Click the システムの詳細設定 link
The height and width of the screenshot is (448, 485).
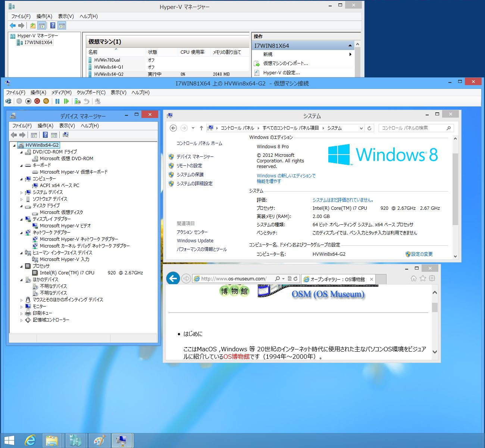194,184
